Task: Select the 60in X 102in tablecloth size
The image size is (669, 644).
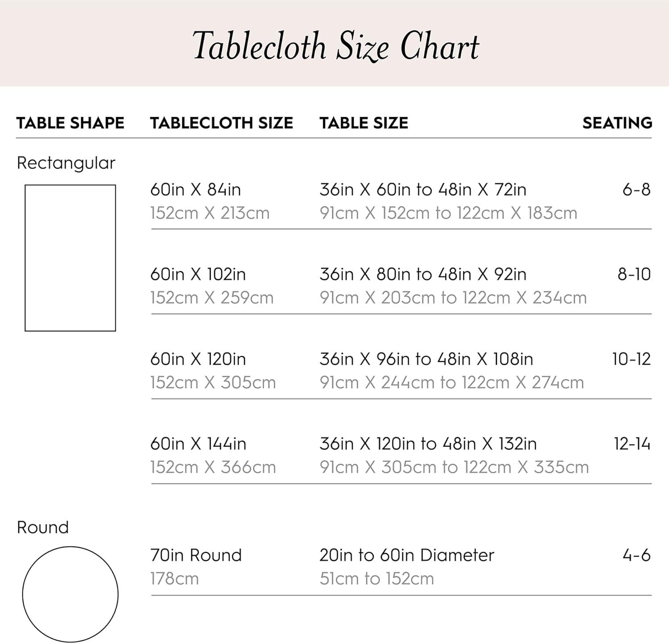Action: tap(198, 274)
